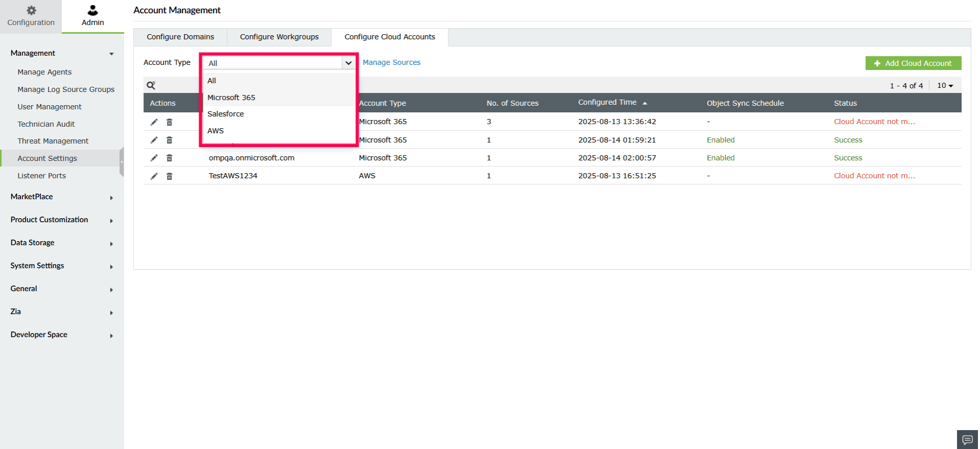
Task: Delete the TestAWS1234 account via trash icon
Action: pyautogui.click(x=170, y=176)
